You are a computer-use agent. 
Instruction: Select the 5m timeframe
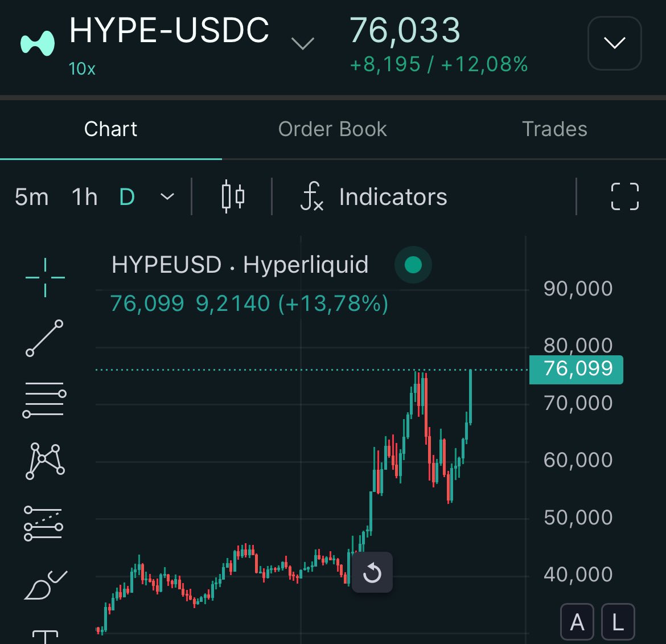(x=31, y=196)
